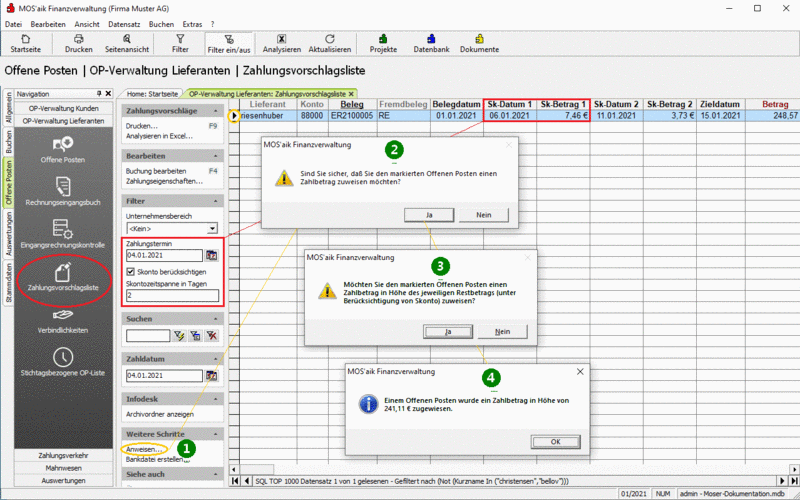The width and height of the screenshot is (800, 500).
Task: Click Bankdatei erstellen link
Action: pos(157,460)
